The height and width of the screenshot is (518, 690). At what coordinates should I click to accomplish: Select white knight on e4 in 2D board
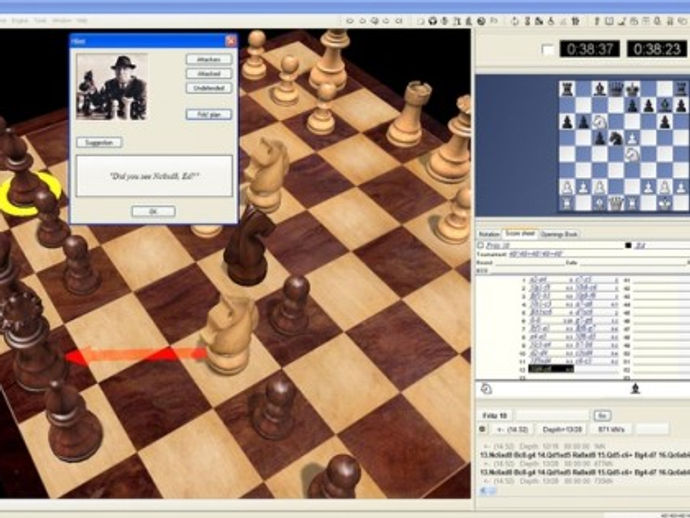[632, 154]
